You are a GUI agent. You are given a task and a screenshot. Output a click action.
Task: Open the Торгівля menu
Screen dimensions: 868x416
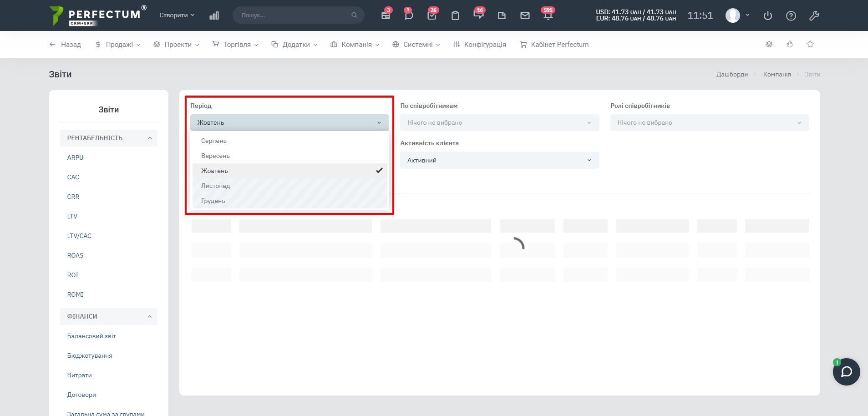[235, 45]
